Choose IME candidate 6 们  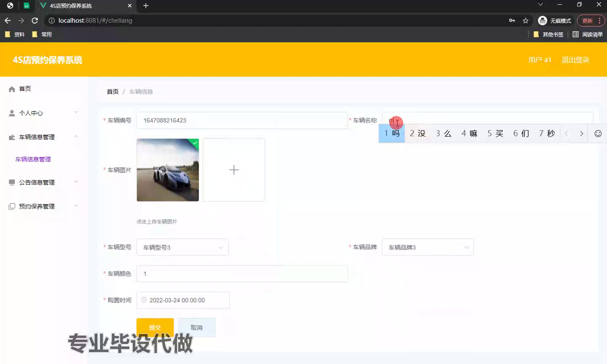click(521, 134)
